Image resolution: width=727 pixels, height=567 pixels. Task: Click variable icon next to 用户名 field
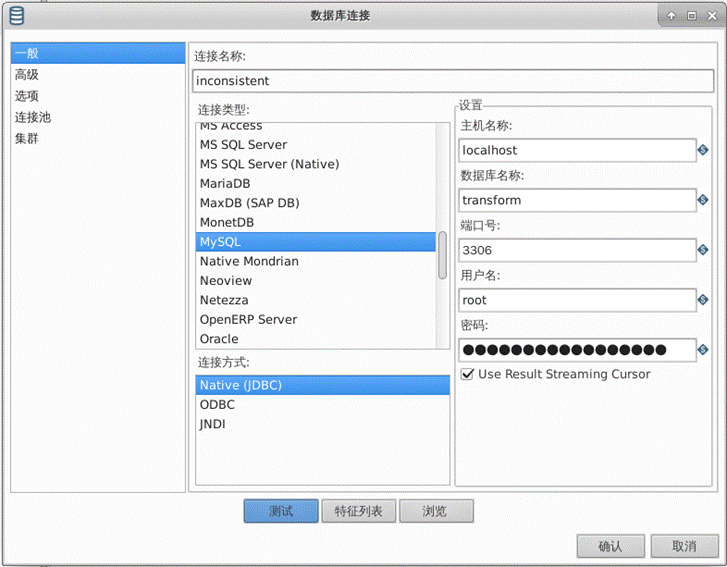[703, 300]
